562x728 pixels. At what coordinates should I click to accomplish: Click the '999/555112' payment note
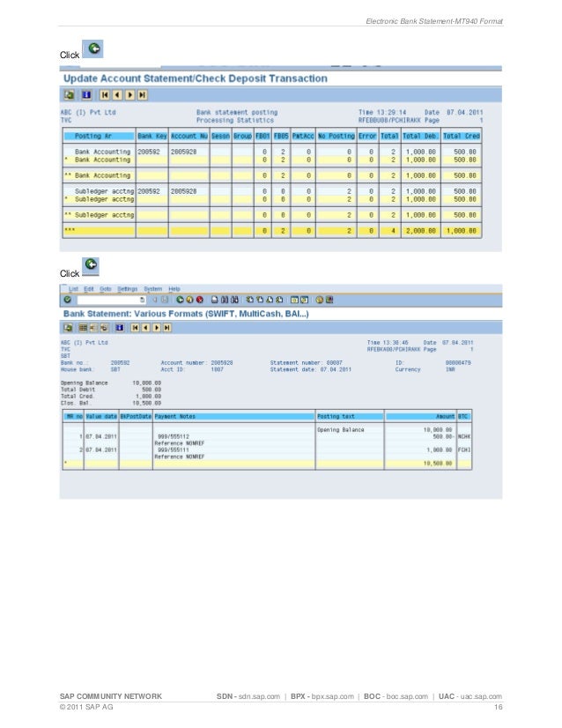pos(174,436)
